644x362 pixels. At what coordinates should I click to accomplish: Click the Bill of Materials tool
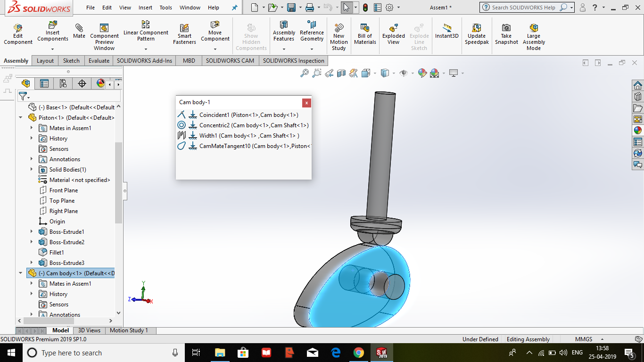[x=365, y=33]
